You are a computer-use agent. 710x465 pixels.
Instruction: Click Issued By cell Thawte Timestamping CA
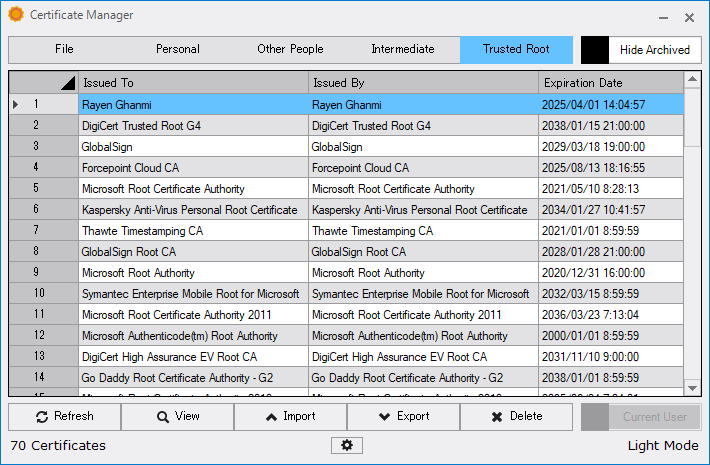click(x=423, y=230)
